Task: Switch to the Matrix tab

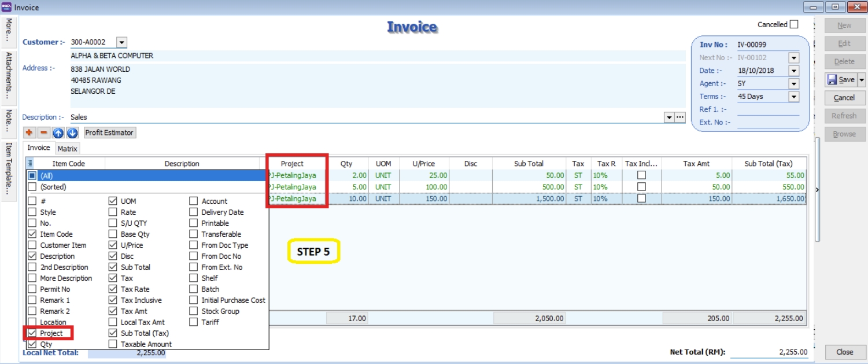Action: click(x=68, y=149)
